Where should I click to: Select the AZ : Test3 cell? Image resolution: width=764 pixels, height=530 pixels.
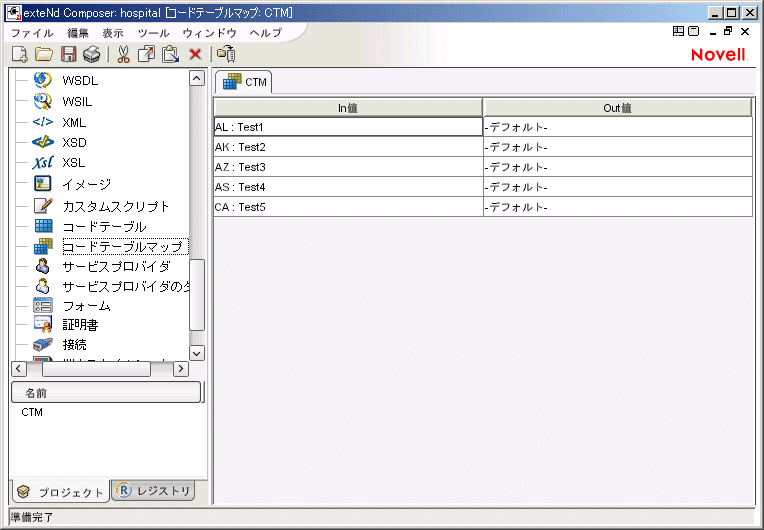348,167
